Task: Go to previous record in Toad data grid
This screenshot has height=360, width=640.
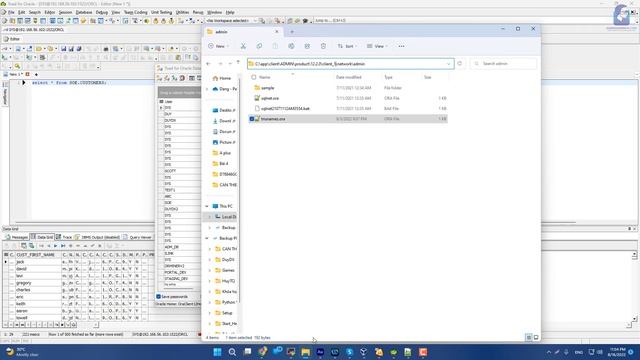Action: pos(49,246)
